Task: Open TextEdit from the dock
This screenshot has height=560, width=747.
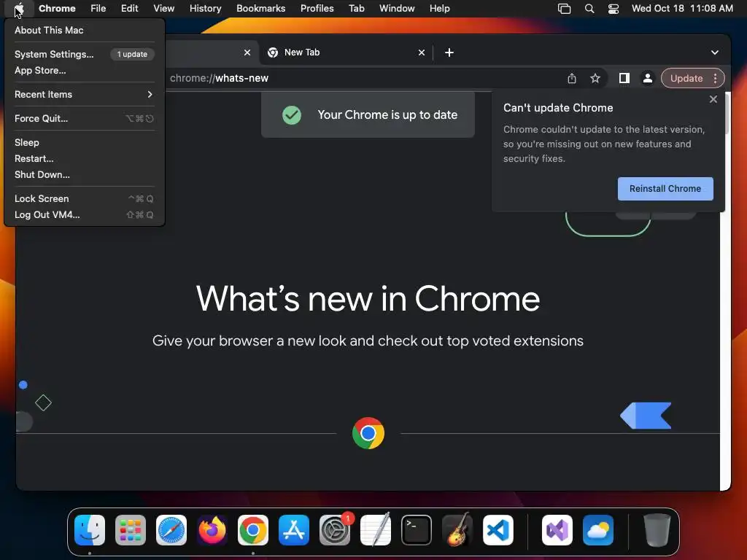Action: tap(376, 530)
